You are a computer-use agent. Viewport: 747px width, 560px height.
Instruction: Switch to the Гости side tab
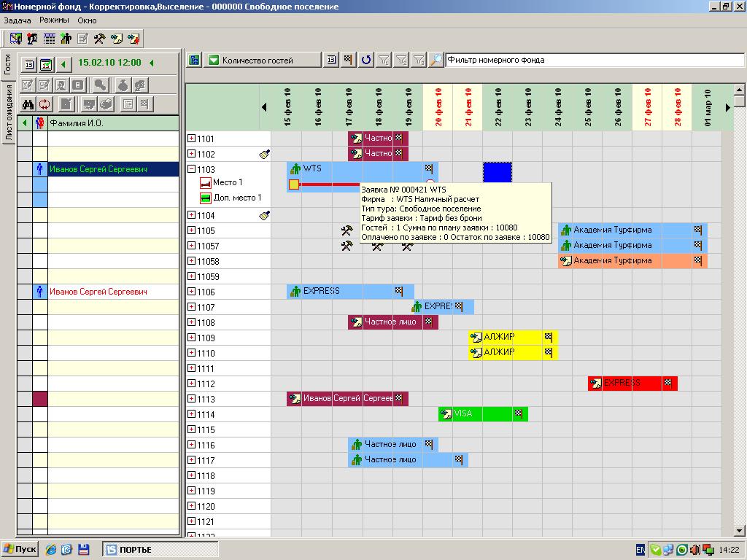point(7,64)
